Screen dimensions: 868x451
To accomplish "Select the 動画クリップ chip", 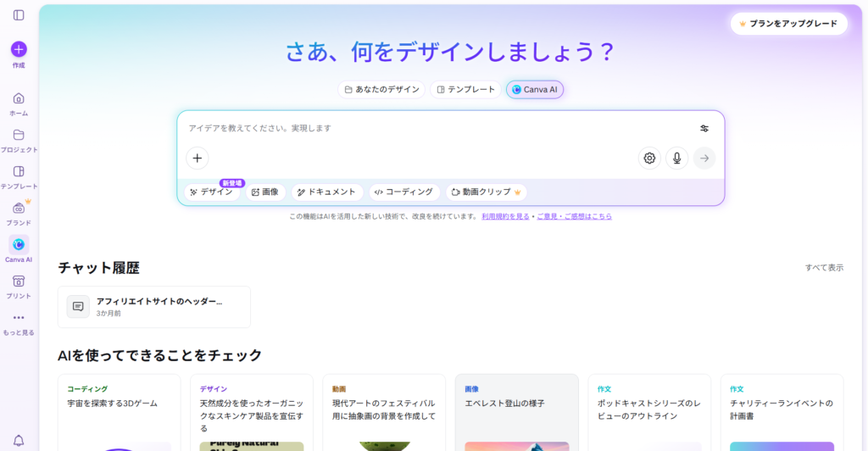I will (486, 192).
